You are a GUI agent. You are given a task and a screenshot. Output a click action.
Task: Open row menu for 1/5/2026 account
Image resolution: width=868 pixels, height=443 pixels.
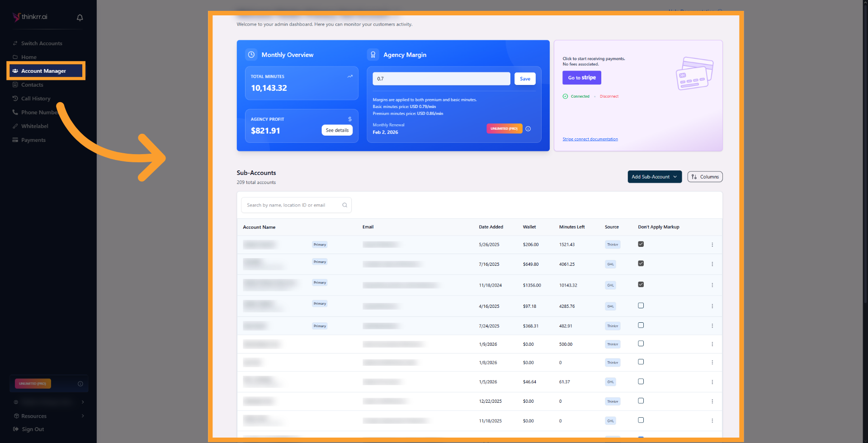pos(712,382)
